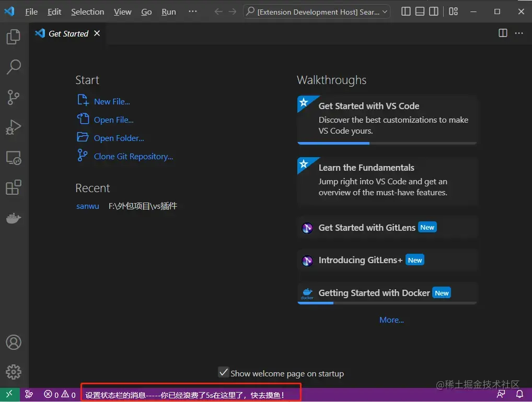
Task: Expand the command center search dropdown
Action: point(385,12)
